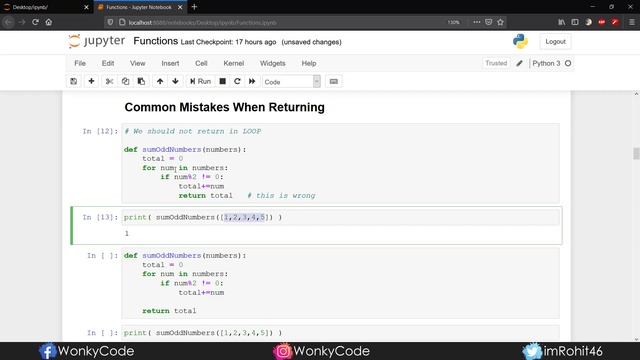Move selected cell up arrow
The height and width of the screenshot is (360, 640).
[x=160, y=81]
